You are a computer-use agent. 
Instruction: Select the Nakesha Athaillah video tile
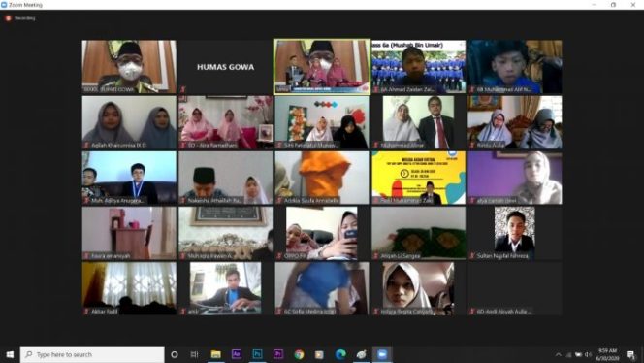[225, 178]
